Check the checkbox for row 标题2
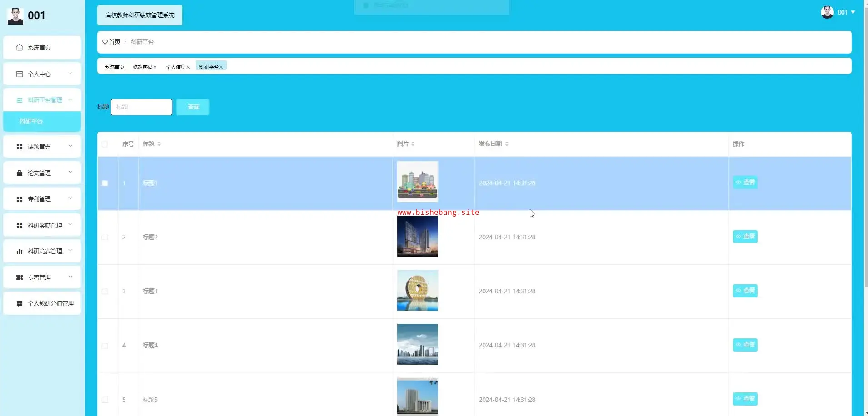868x416 pixels. 105,237
